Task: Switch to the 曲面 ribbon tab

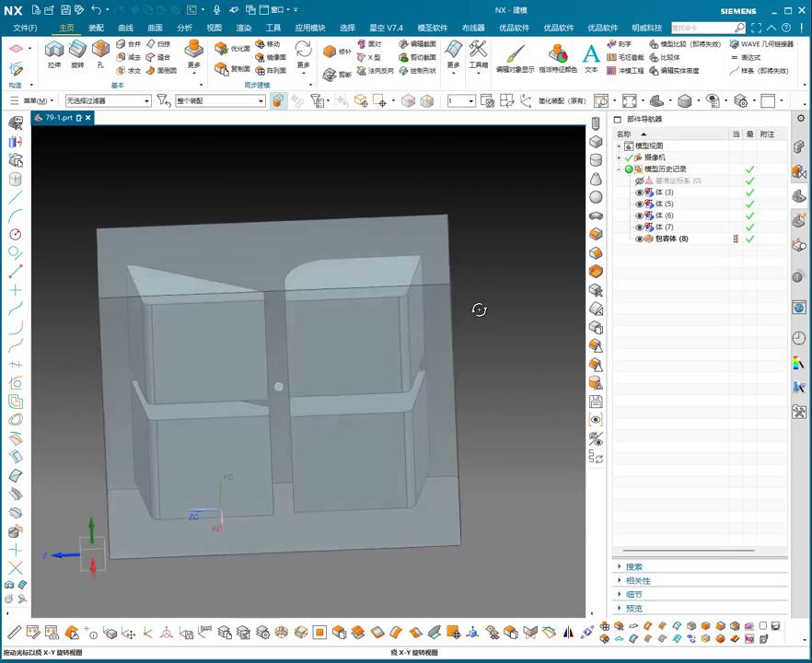Action: [155, 28]
